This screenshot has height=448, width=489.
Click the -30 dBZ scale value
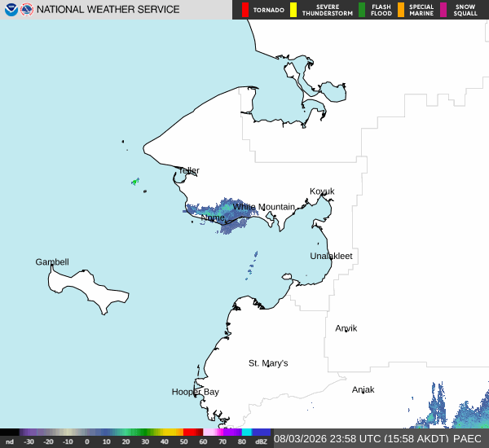click(x=29, y=441)
